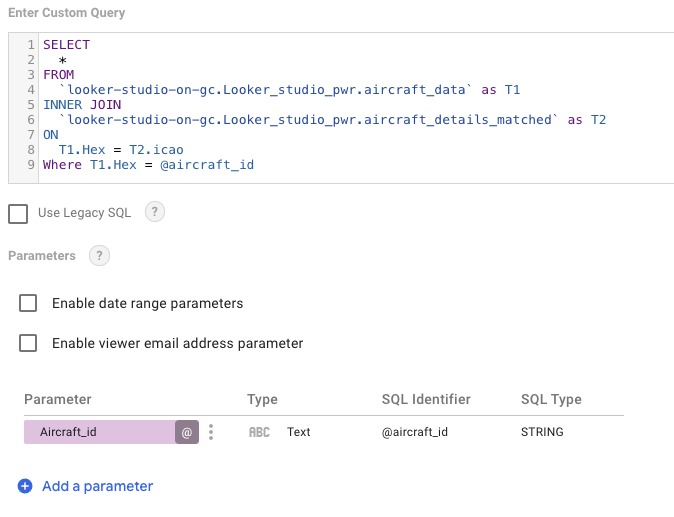
Task: Click the @ icon on the Aircraft_id chip
Action: pos(187,432)
